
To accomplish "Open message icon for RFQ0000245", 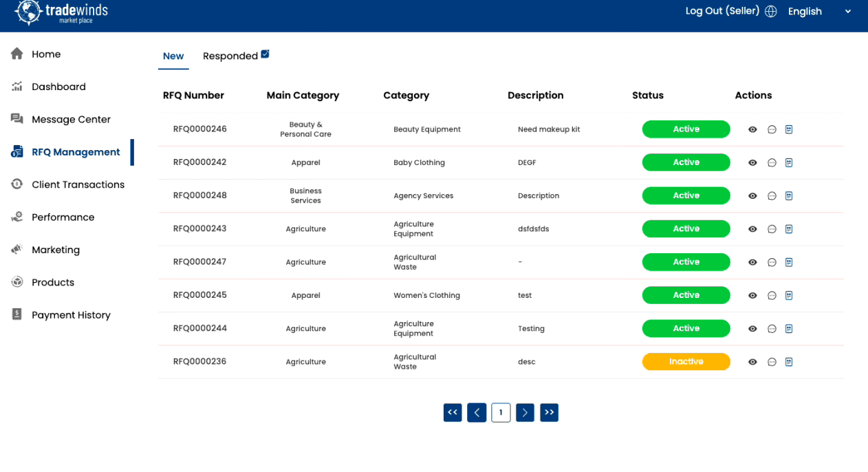I will [x=772, y=296].
